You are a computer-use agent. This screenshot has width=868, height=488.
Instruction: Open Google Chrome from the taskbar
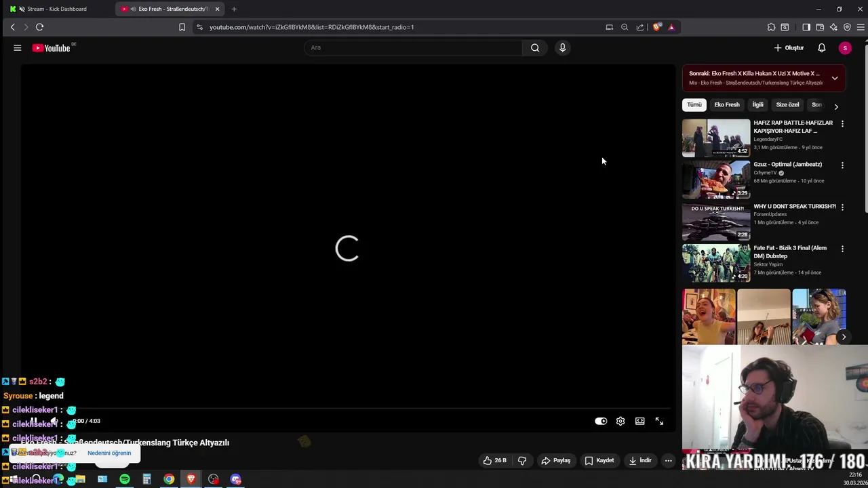click(x=169, y=480)
